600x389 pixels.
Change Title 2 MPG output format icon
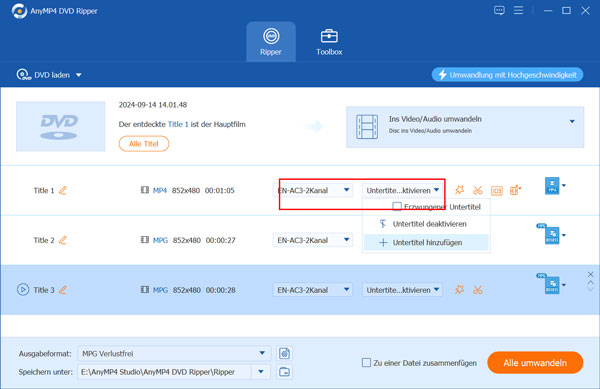click(552, 234)
